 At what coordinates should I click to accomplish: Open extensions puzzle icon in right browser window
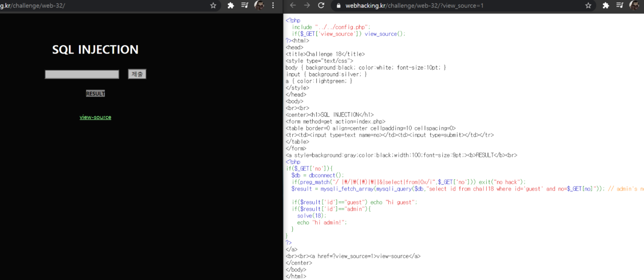coord(606,5)
